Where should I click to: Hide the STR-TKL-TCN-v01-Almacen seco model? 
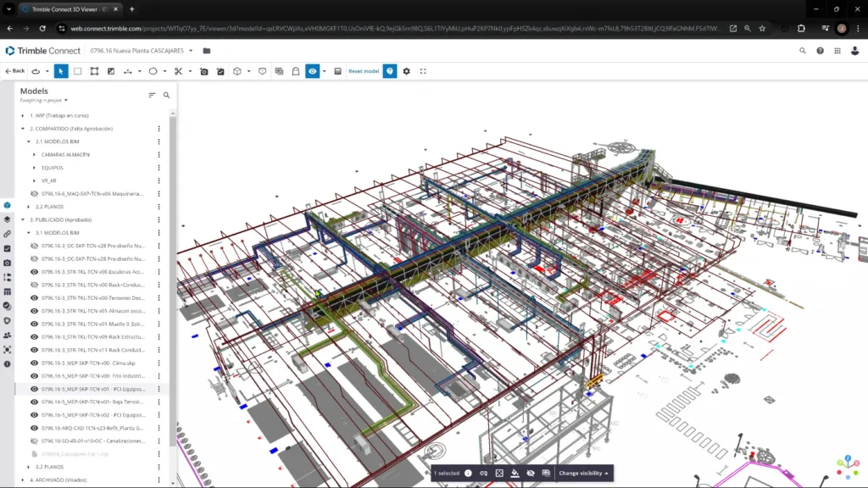(x=34, y=311)
